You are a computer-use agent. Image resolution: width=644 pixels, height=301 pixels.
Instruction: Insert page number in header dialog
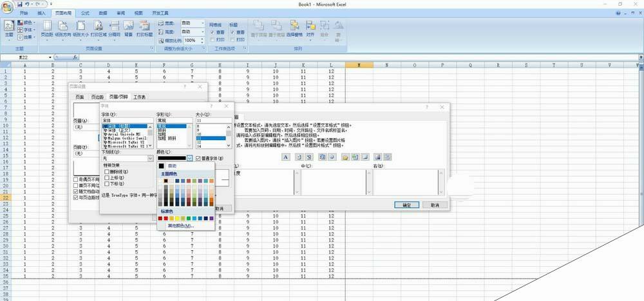(x=300, y=157)
